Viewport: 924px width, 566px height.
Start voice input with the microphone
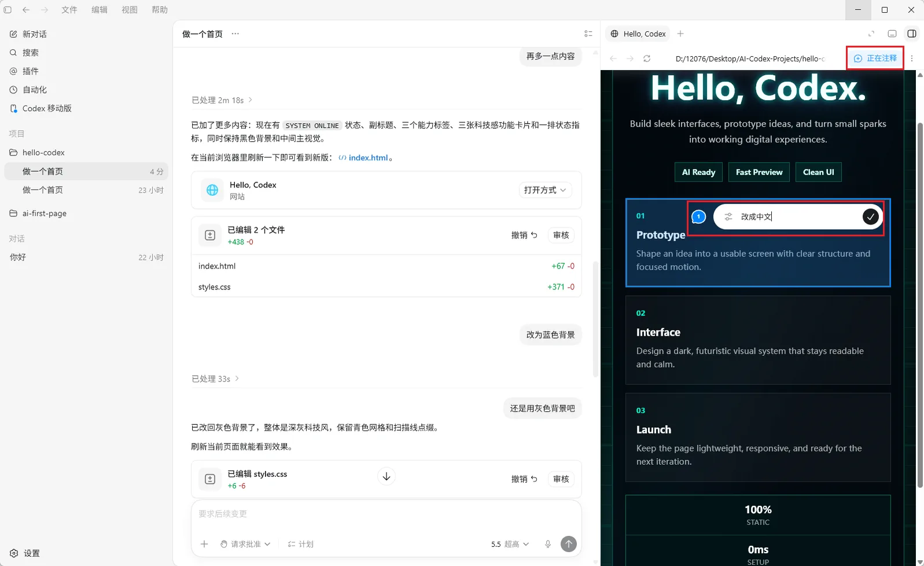point(548,544)
